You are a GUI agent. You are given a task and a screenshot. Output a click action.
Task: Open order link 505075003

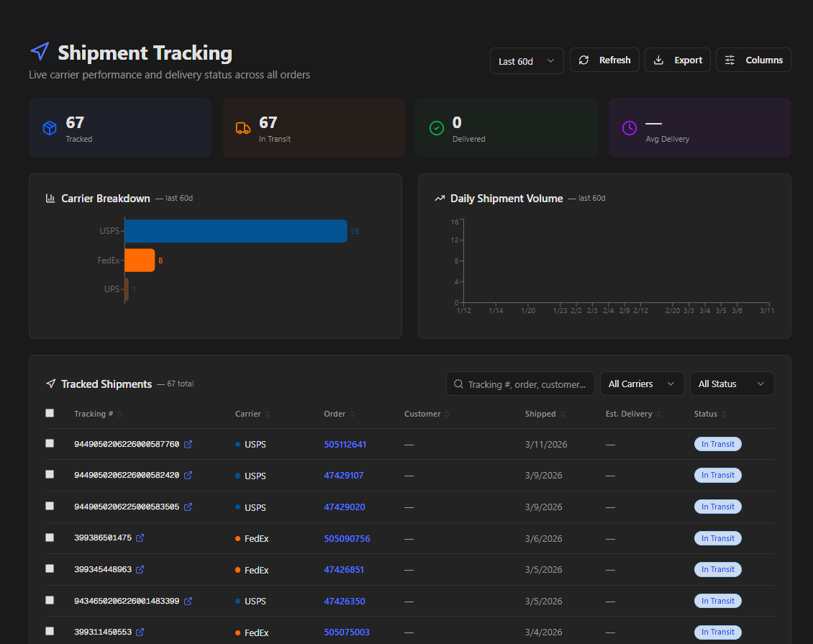point(346,632)
